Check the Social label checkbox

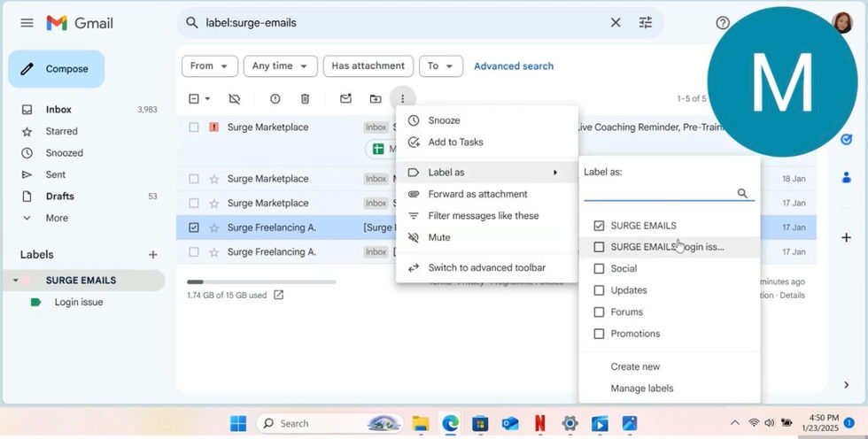coord(599,269)
